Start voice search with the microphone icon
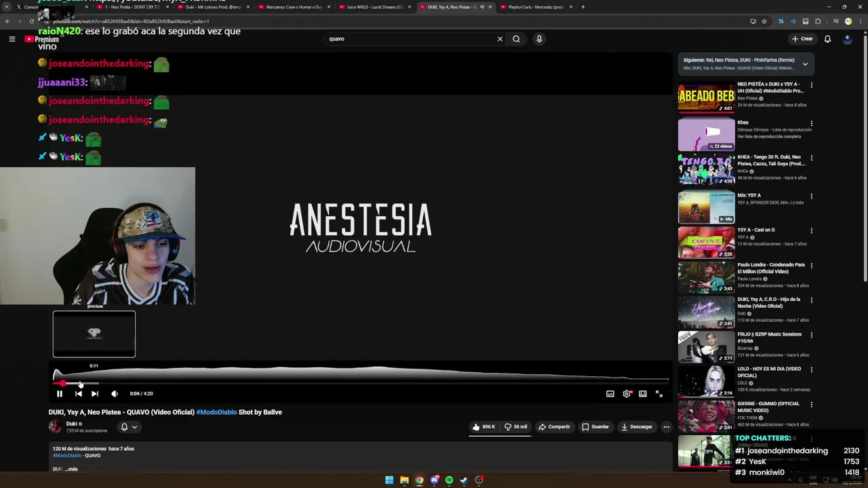This screenshot has height=488, width=868. click(x=539, y=39)
